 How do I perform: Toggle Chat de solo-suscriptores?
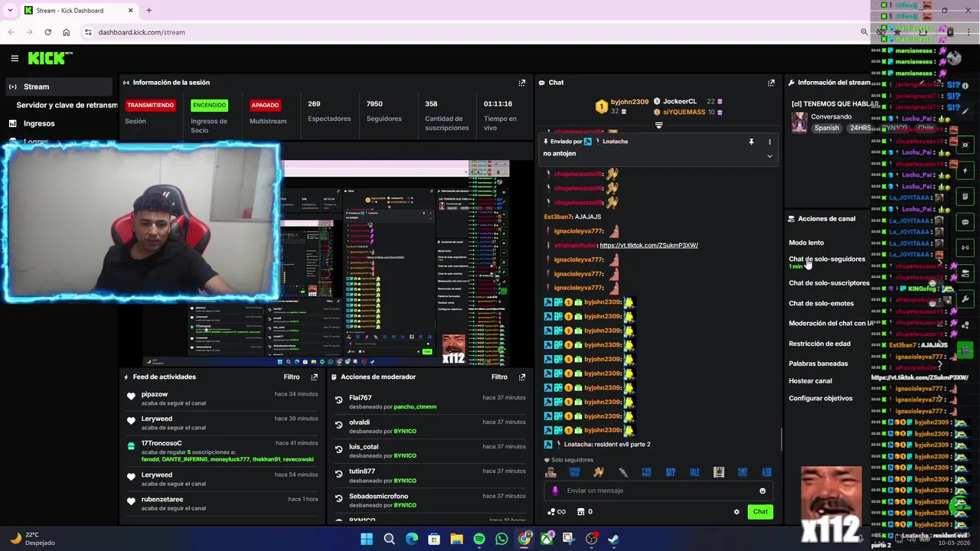point(829,283)
